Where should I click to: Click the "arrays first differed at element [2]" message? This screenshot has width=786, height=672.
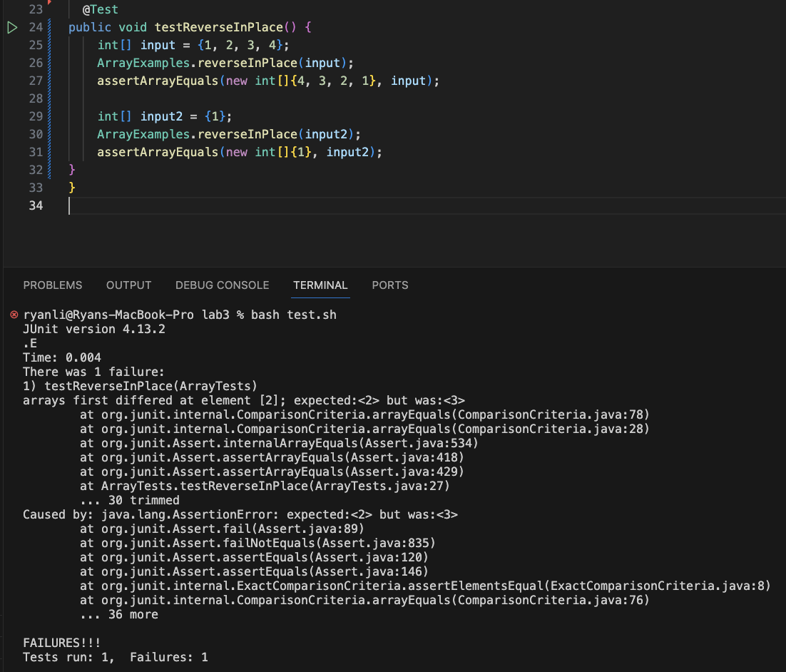pos(154,400)
